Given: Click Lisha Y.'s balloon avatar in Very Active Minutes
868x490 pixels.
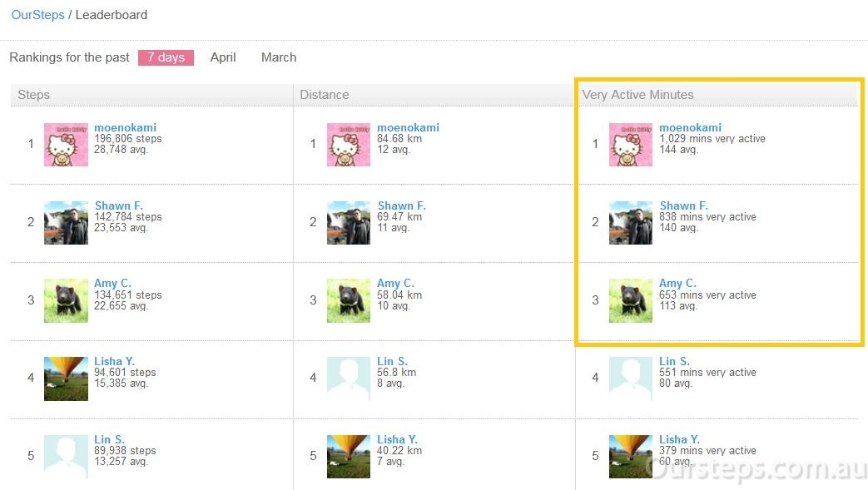Looking at the screenshot, I should click(x=631, y=457).
